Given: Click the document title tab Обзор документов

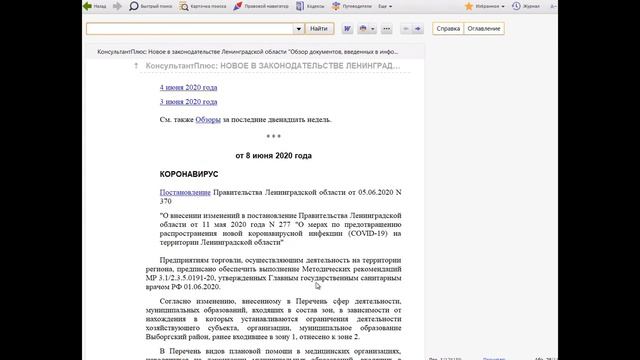Looking at the screenshot, I should [x=248, y=52].
